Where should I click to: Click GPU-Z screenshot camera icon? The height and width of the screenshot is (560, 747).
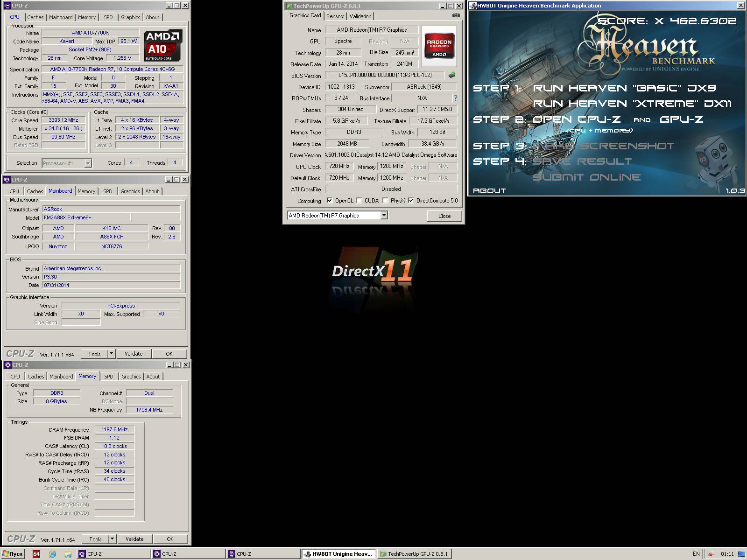click(x=456, y=15)
